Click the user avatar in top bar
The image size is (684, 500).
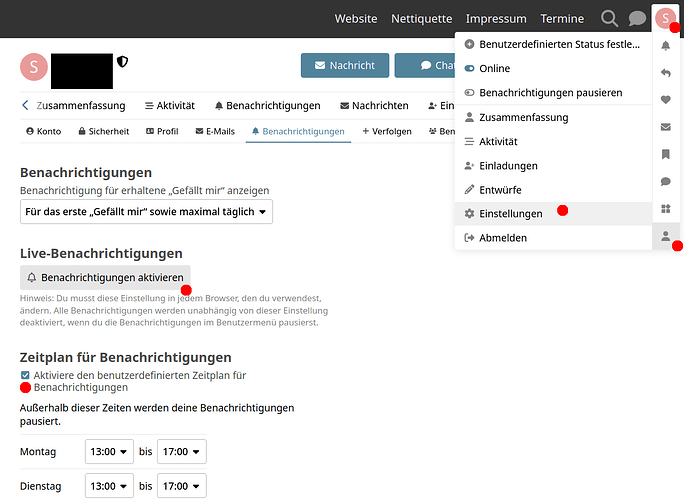665,19
